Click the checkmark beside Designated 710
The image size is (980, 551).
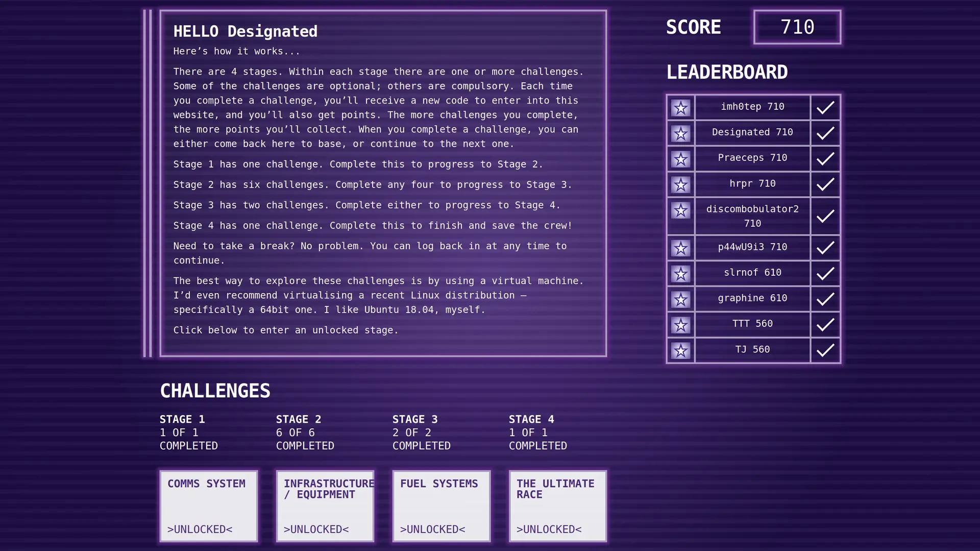825,133
